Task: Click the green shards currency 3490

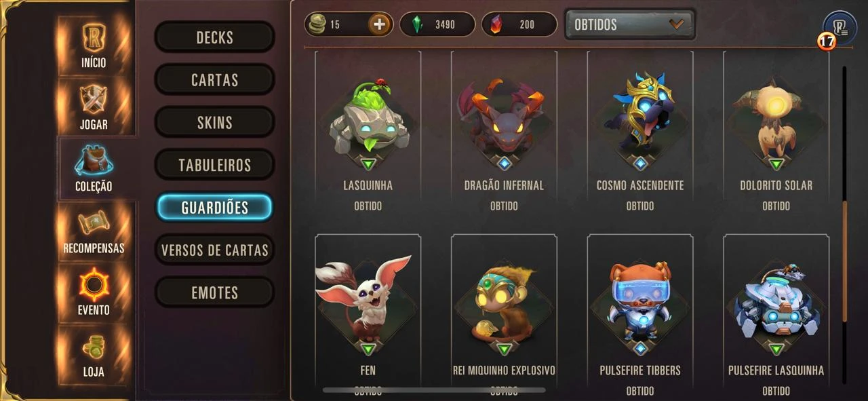Action: (x=437, y=24)
